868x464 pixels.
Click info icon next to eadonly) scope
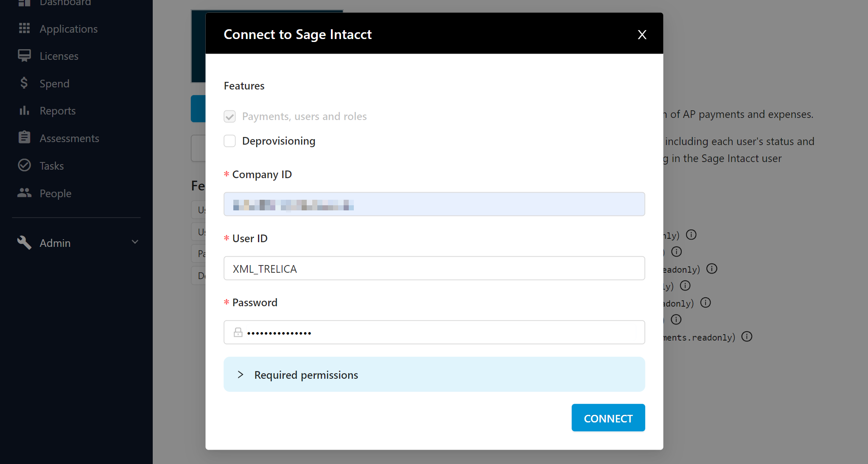712,269
